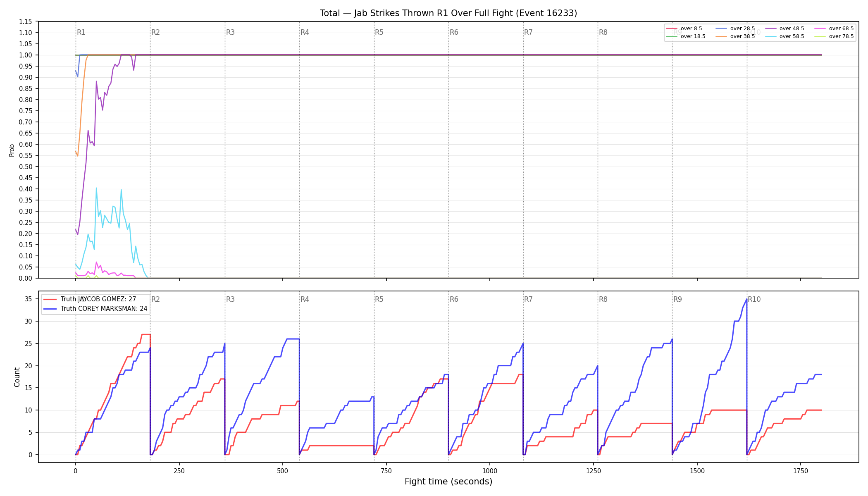
Task: Click the 500 tick on the fight time axis
Action: point(283,471)
